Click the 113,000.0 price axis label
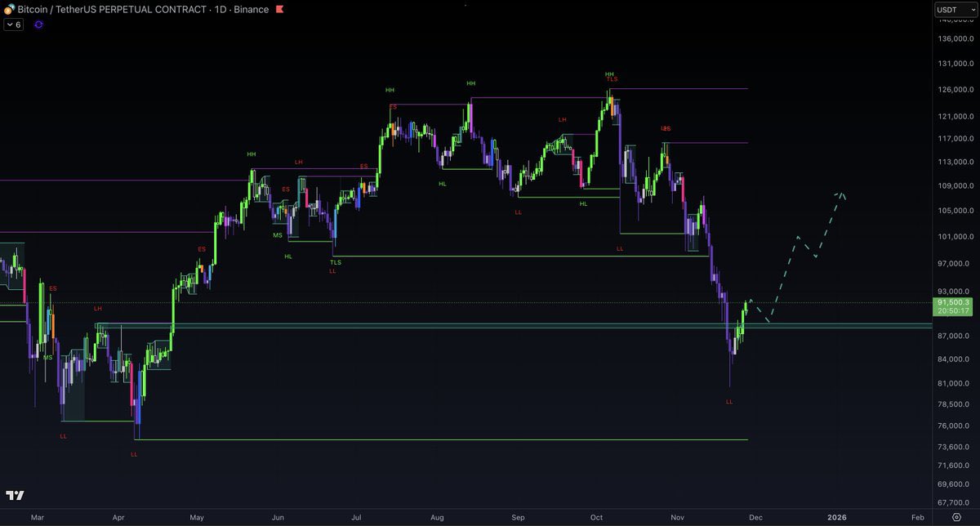The width and height of the screenshot is (980, 526). [957, 162]
